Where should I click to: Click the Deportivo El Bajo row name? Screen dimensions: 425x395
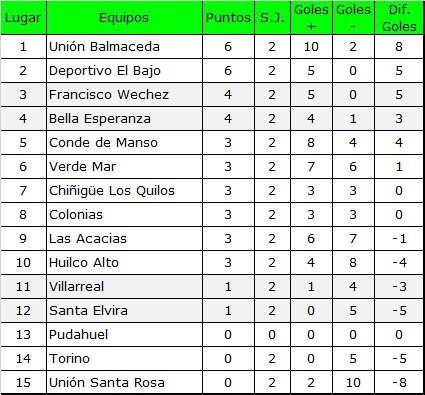[124, 71]
